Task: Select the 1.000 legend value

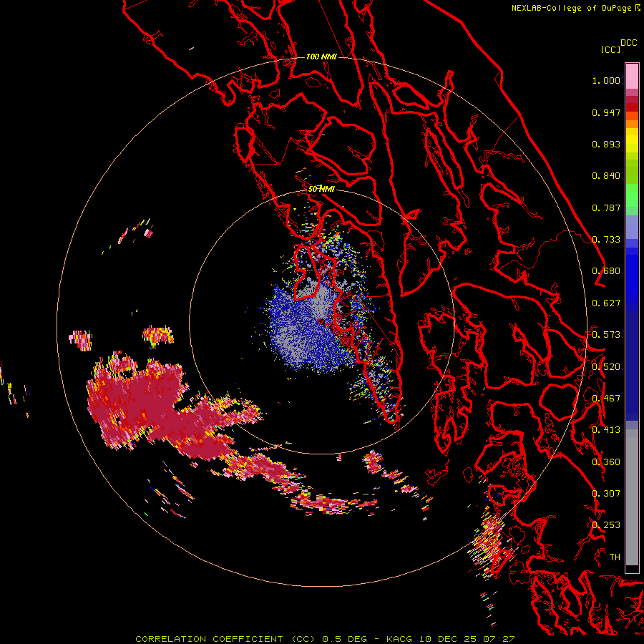Action: (606, 80)
